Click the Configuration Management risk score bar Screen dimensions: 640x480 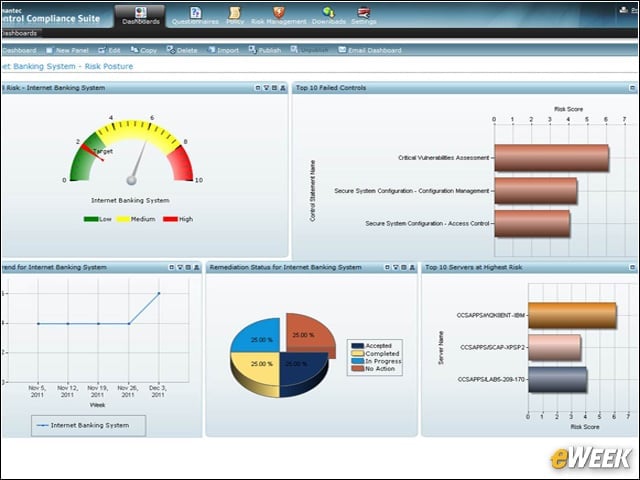click(x=536, y=191)
